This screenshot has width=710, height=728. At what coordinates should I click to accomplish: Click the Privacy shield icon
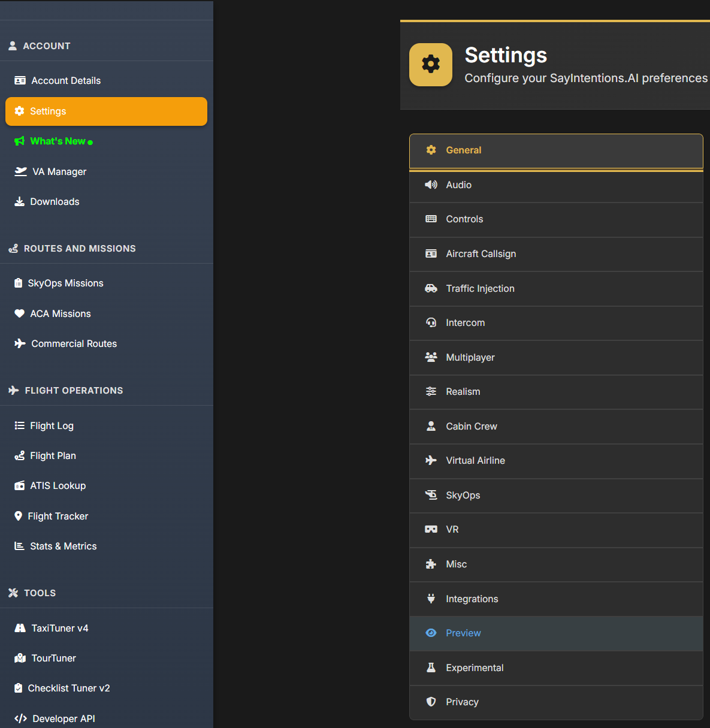[x=431, y=702]
